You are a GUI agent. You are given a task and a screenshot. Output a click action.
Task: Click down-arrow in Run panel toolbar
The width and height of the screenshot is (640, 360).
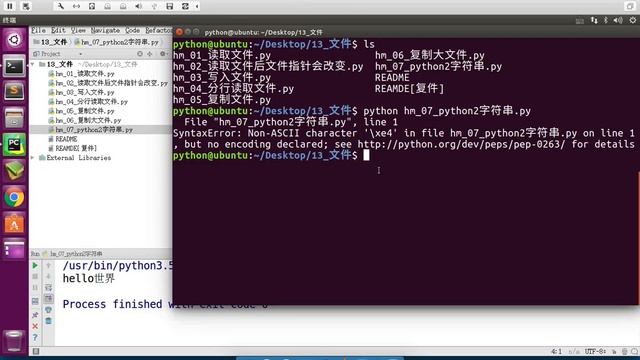(x=49, y=277)
